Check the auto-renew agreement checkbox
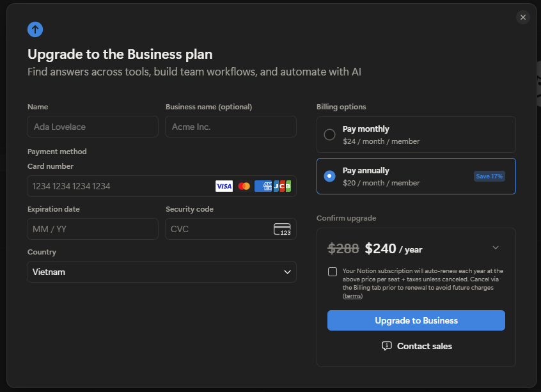Screen dimensions: 541x392 coord(333,272)
